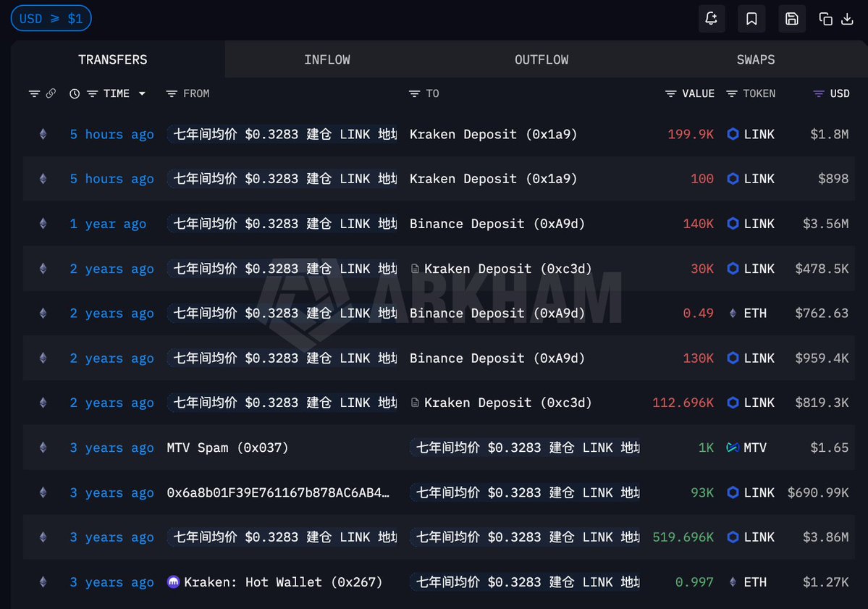Switch to the INFLOW tab
The image size is (868, 609).
tap(327, 59)
